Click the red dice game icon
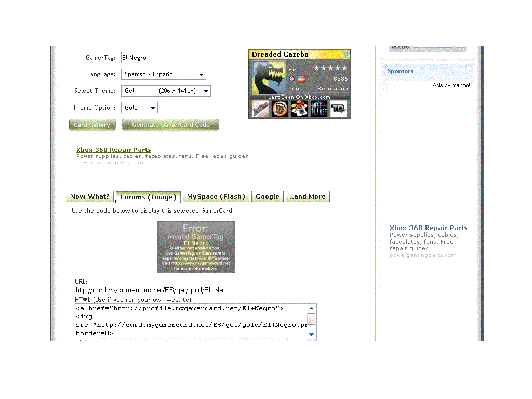532x399 pixels. [300, 109]
